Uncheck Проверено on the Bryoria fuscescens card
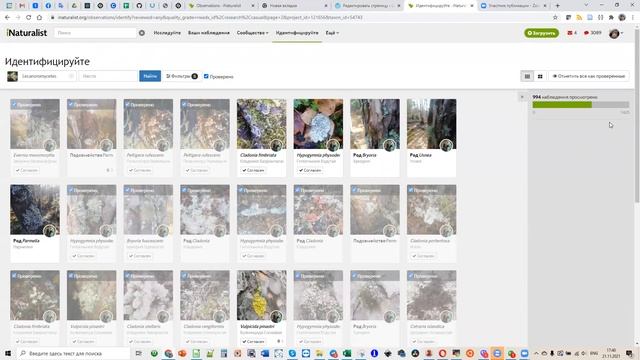 click(128, 190)
